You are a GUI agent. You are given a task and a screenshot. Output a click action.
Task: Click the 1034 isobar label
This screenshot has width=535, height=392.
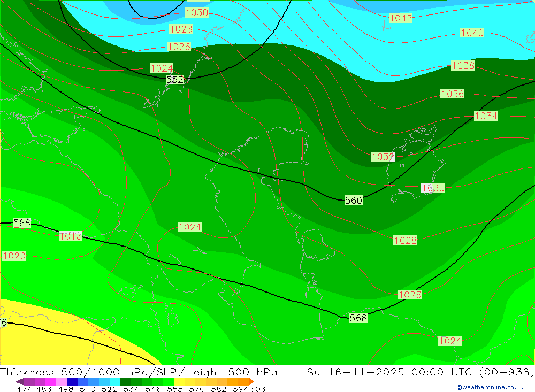click(x=486, y=116)
